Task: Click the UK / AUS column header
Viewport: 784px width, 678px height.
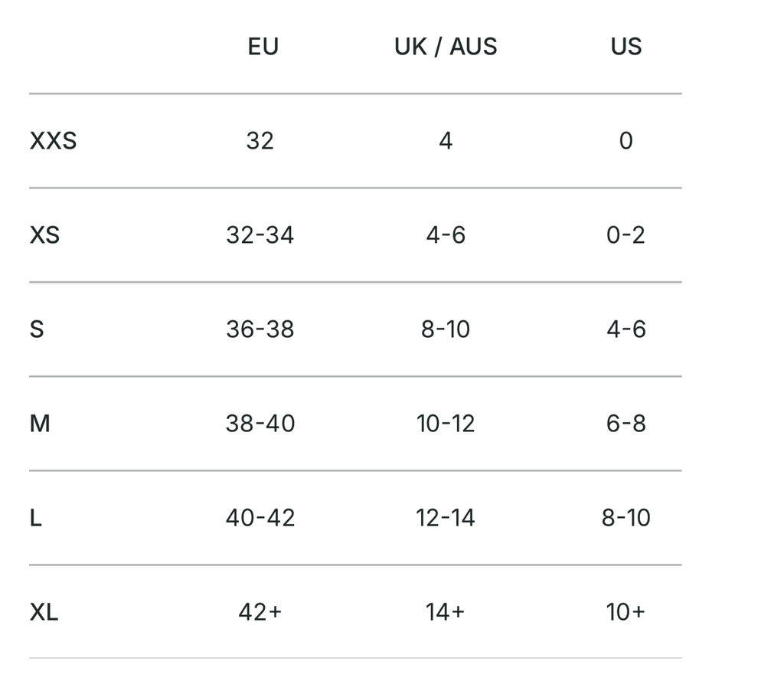Action: pyautogui.click(x=446, y=47)
